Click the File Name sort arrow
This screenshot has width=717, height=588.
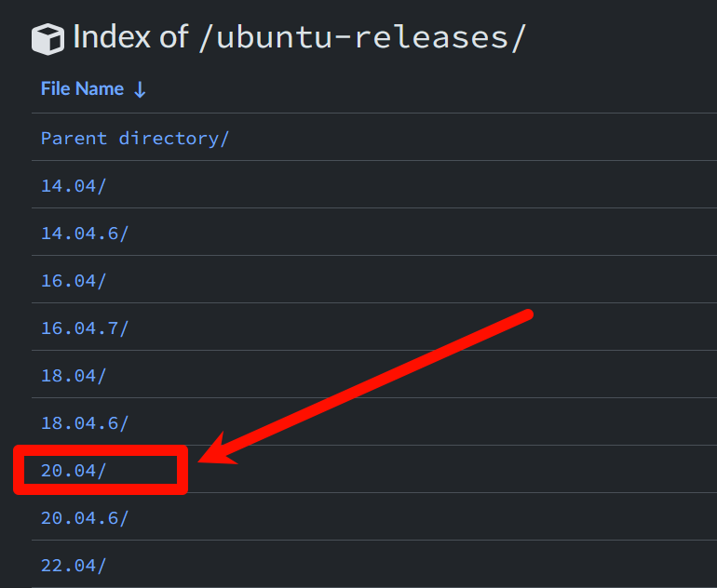click(140, 89)
